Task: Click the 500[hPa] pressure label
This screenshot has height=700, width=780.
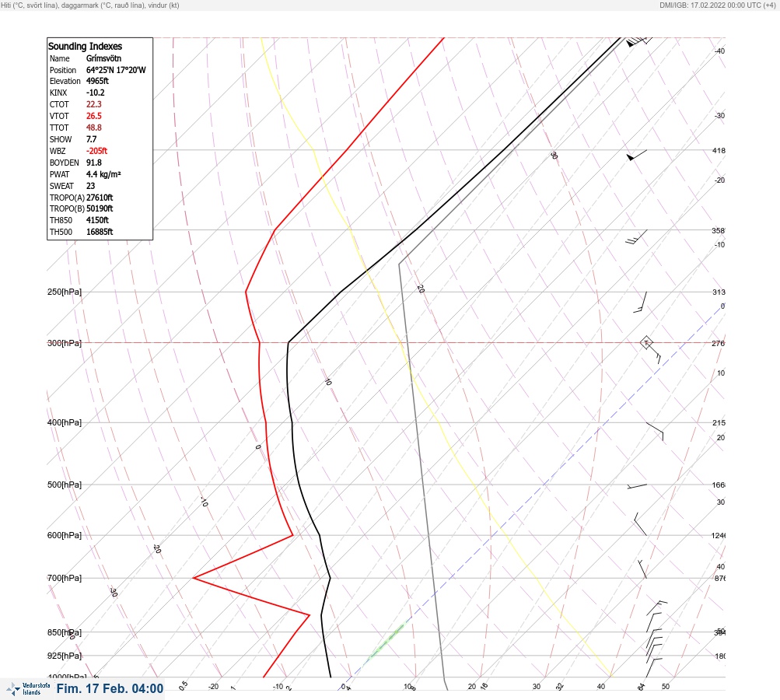Action: (65, 485)
